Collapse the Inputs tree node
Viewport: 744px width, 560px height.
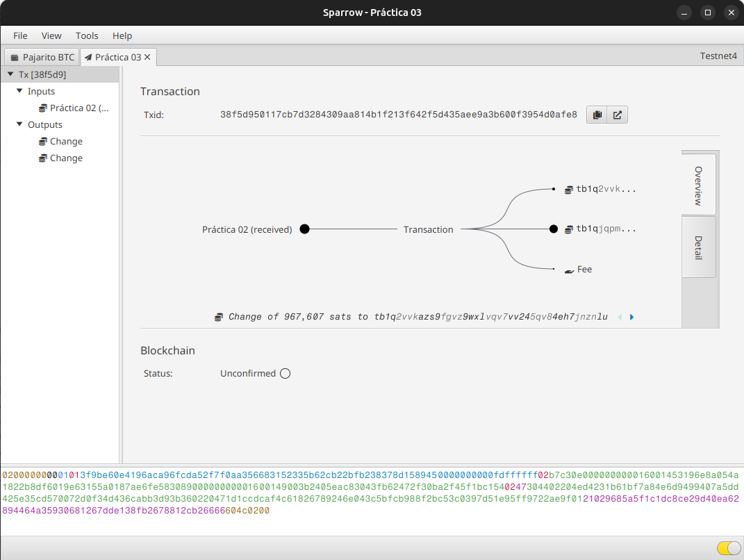(19, 90)
